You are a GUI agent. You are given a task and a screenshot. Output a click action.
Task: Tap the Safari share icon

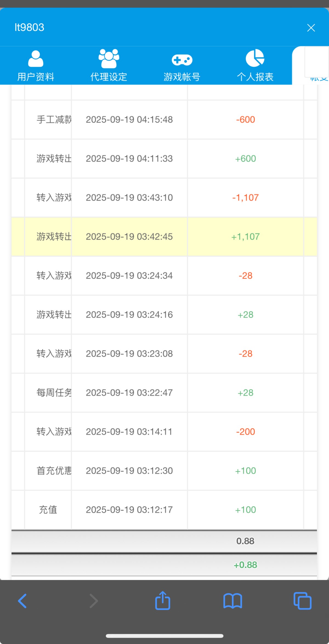tap(163, 601)
